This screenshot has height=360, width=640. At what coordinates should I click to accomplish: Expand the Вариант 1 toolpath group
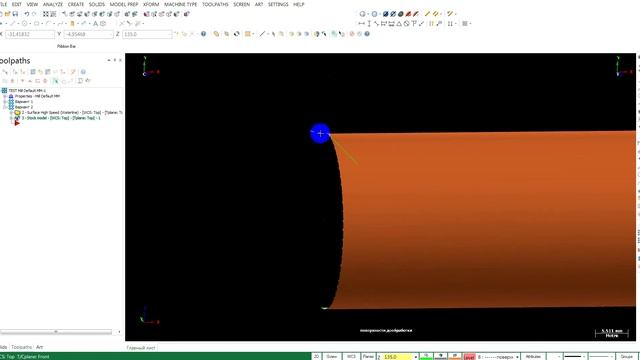coord(5,101)
